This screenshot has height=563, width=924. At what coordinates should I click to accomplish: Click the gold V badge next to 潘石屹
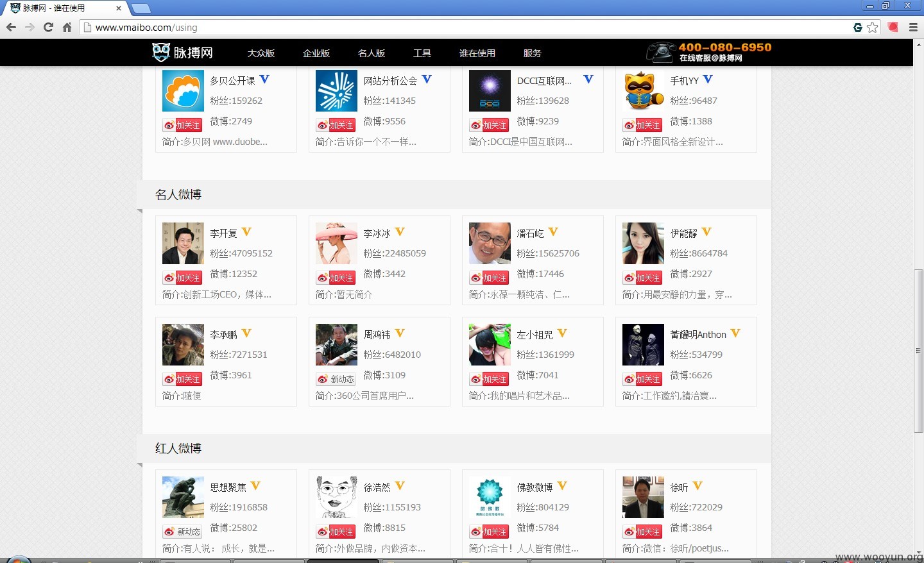(553, 232)
